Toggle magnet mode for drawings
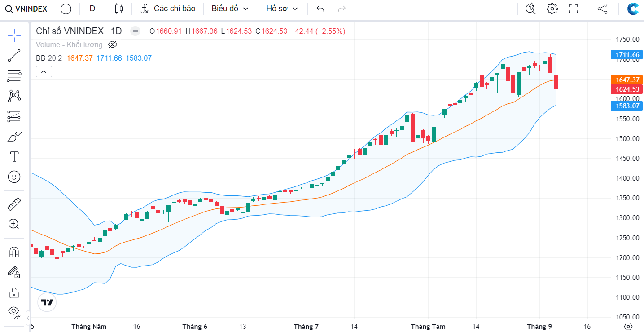Image resolution: width=644 pixels, height=332 pixels. [x=14, y=252]
